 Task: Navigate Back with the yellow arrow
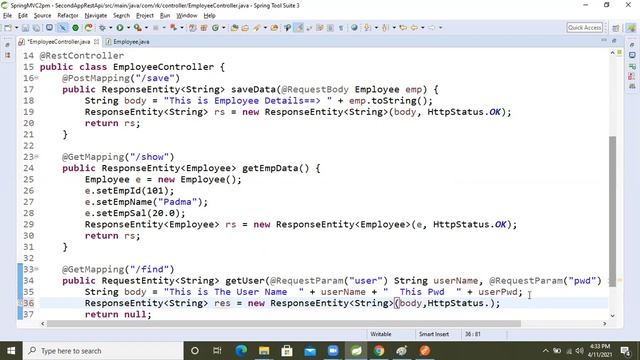point(414,28)
